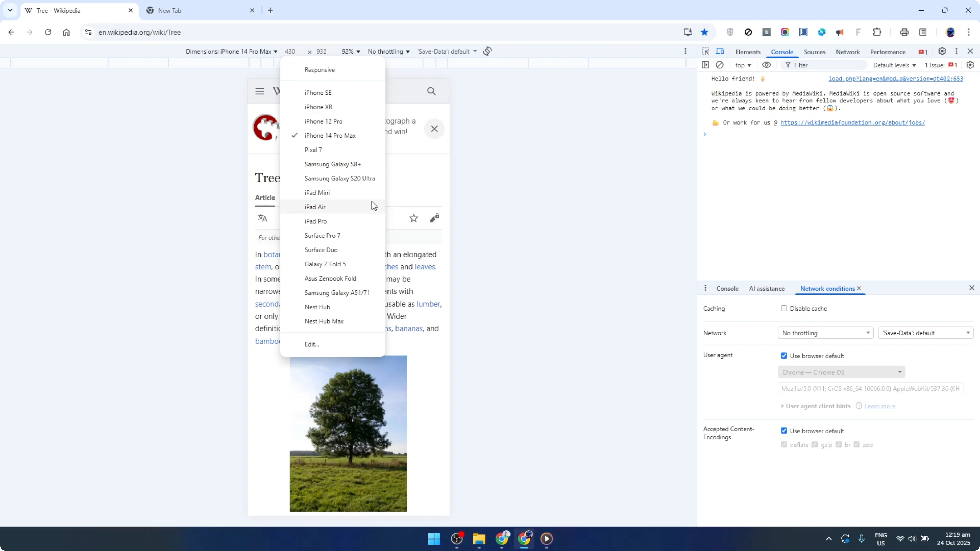Open load.php source link in console
Image resolution: width=980 pixels, height=551 pixels.
(x=896, y=79)
